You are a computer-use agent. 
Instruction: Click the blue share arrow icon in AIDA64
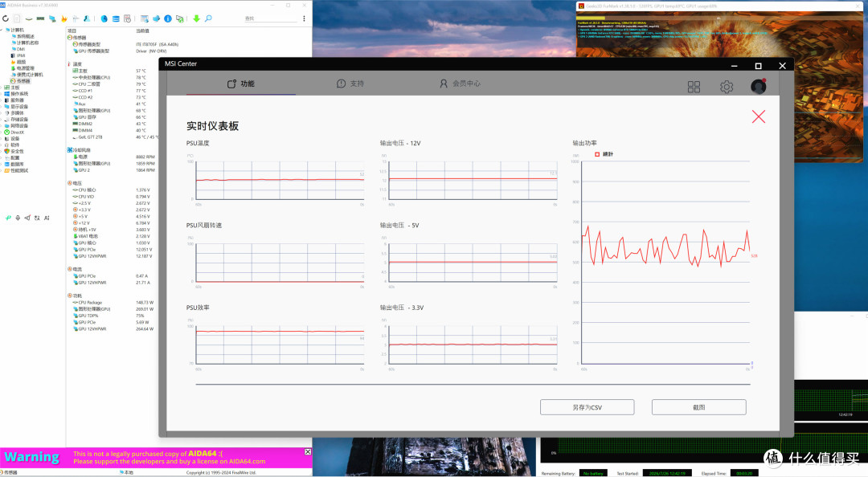click(x=156, y=18)
